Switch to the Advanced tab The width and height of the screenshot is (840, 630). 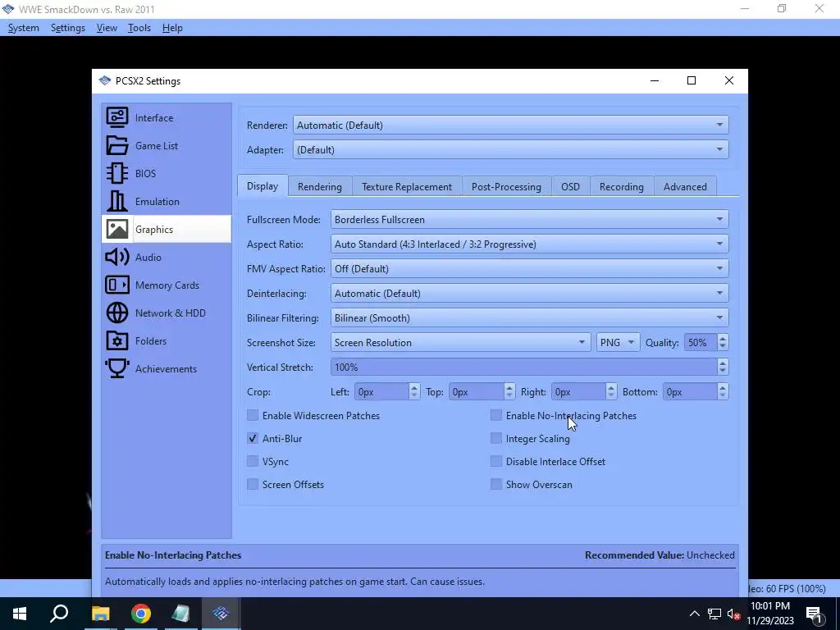(x=685, y=186)
